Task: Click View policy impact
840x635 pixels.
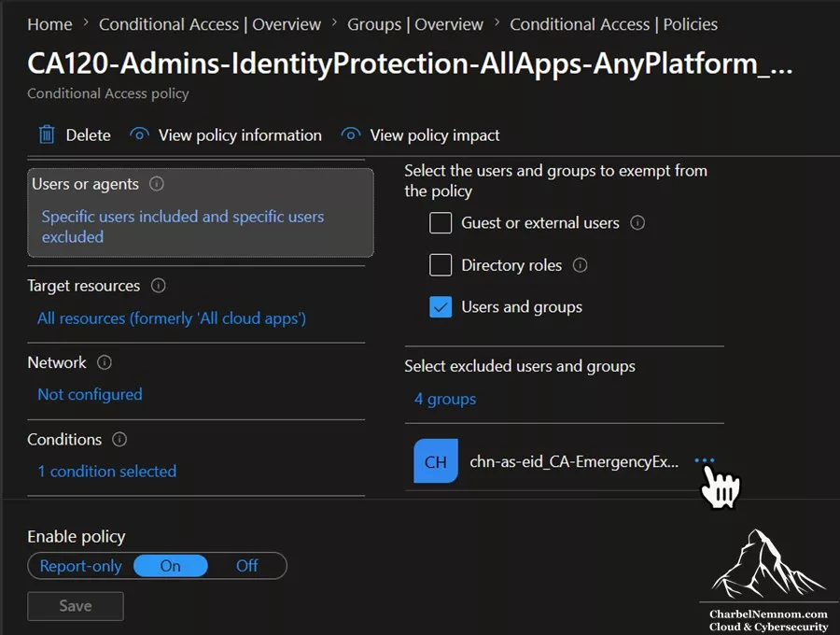Action: click(x=435, y=135)
